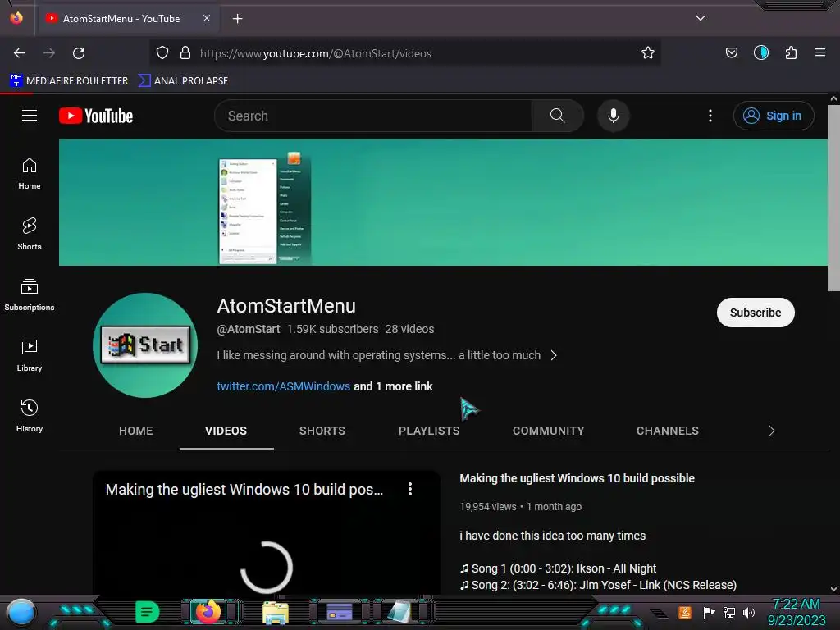The image size is (840, 630).
Task: Open the CHANNELS channel tab
Action: coord(668,431)
